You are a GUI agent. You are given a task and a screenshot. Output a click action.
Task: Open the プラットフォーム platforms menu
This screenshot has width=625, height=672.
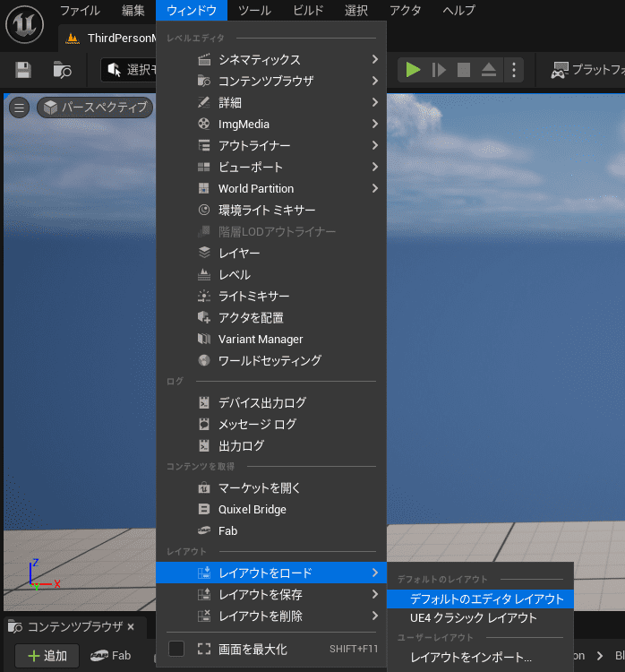(x=587, y=70)
